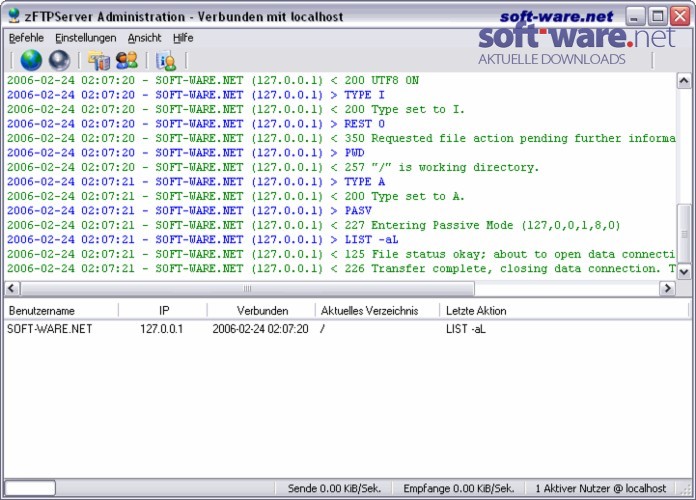Open the Ansicht menu
Screen dimensions: 696x500
(x=144, y=38)
